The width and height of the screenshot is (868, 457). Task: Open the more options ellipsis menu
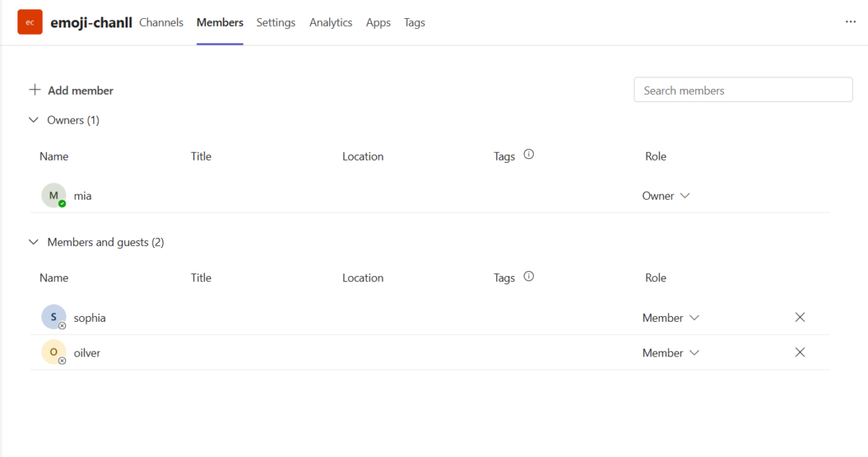click(x=851, y=22)
